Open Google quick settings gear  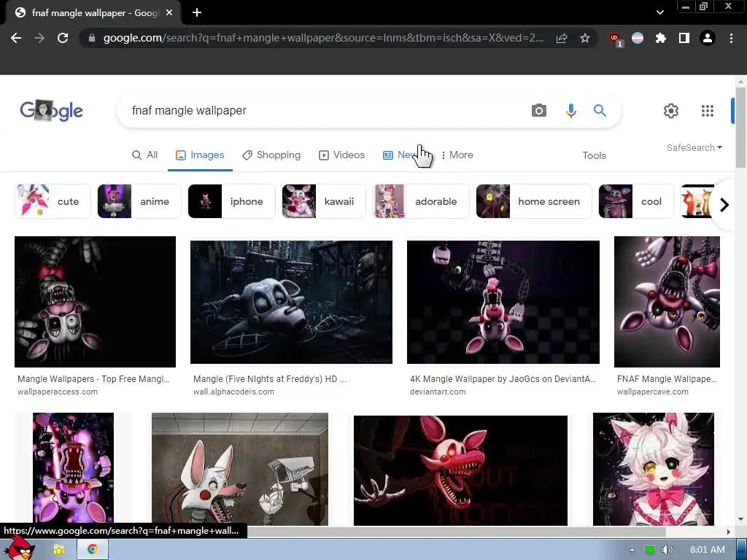tap(671, 111)
